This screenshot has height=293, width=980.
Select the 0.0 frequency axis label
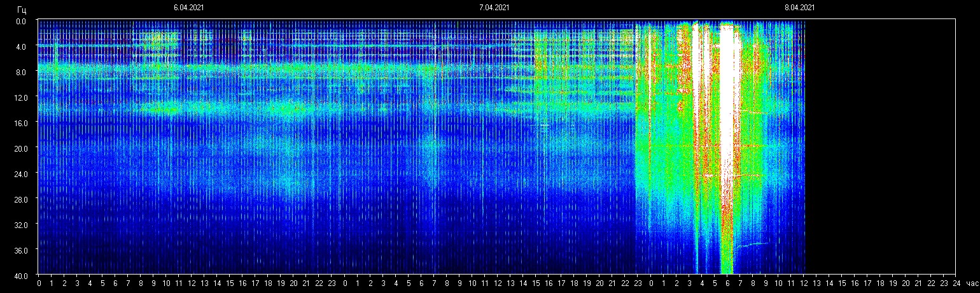[22, 21]
